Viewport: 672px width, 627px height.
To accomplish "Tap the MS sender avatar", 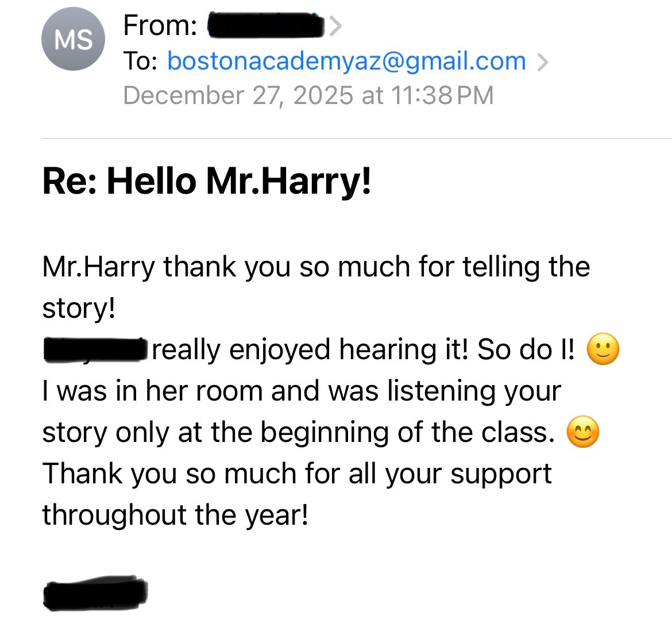I will pyautogui.click(x=73, y=39).
